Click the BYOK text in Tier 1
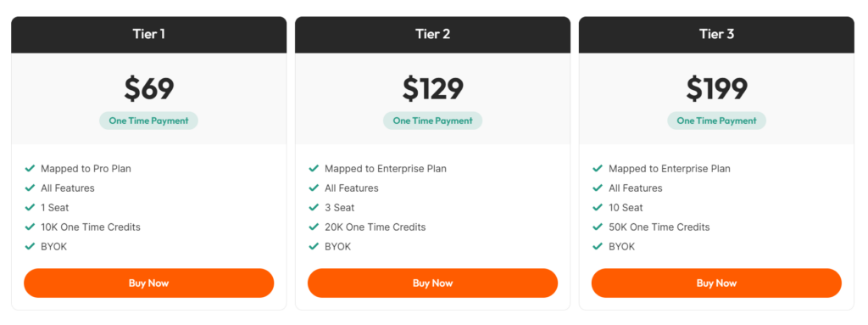The width and height of the screenshot is (868, 325). pyautogui.click(x=53, y=247)
